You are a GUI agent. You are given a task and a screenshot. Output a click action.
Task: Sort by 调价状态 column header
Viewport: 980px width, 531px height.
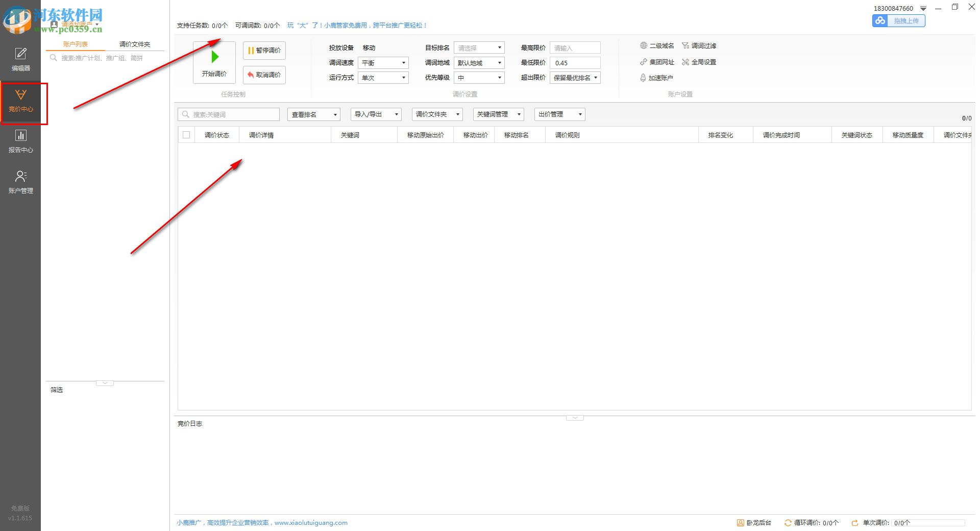pyautogui.click(x=217, y=135)
